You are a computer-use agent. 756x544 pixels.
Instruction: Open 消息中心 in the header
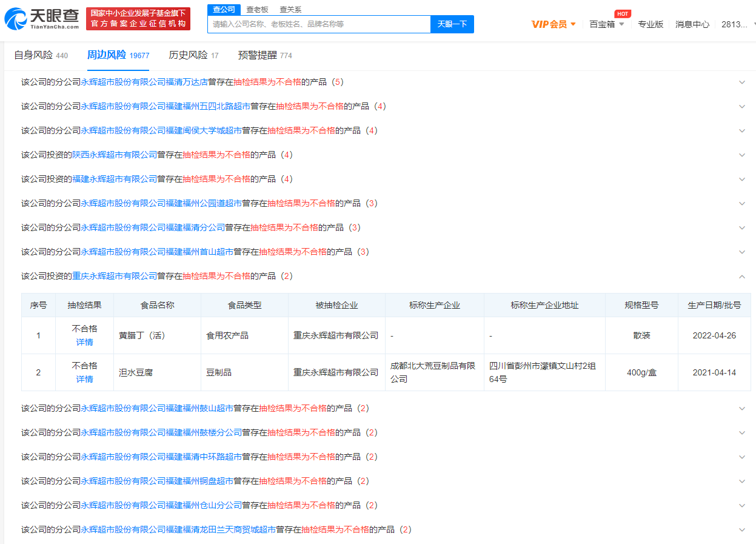click(x=692, y=24)
